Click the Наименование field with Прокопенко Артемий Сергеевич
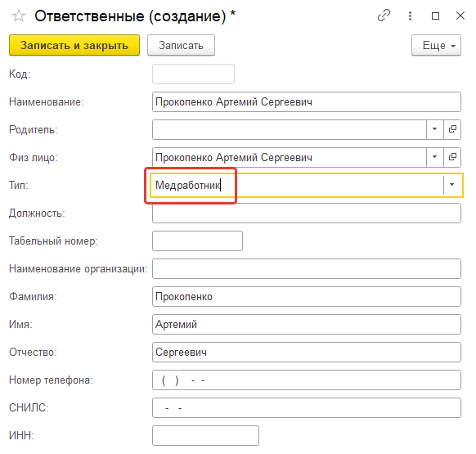Screen dimensions: 476x454 click(x=307, y=101)
